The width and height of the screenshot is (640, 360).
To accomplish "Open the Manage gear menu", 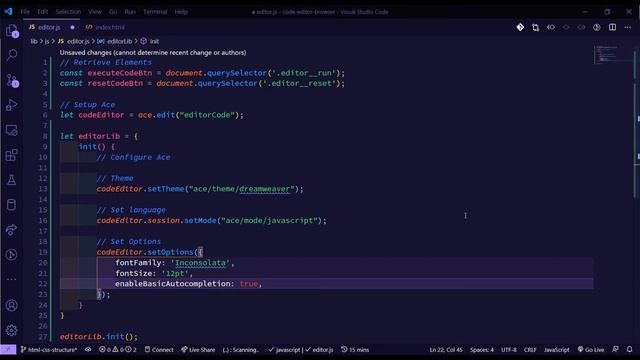I will point(12,330).
